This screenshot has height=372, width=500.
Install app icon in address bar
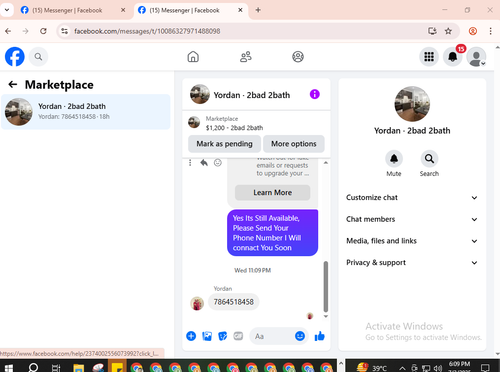click(x=432, y=31)
